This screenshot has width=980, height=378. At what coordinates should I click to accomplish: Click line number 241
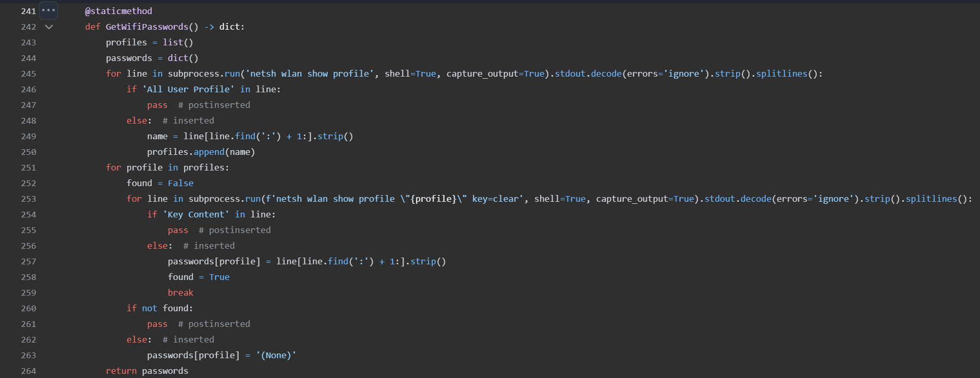(x=29, y=11)
